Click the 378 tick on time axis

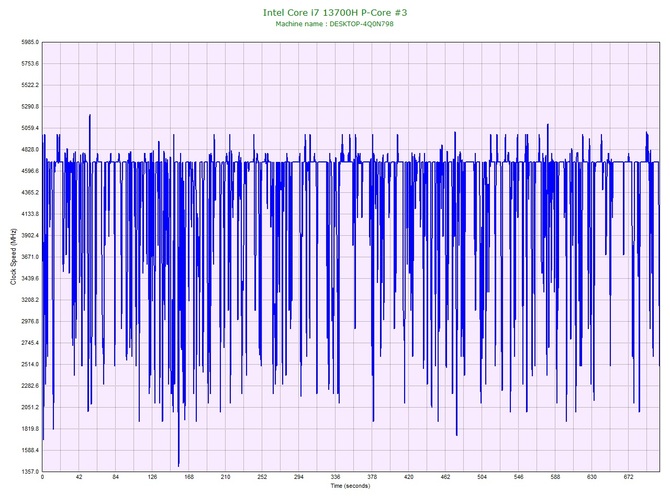click(x=372, y=477)
